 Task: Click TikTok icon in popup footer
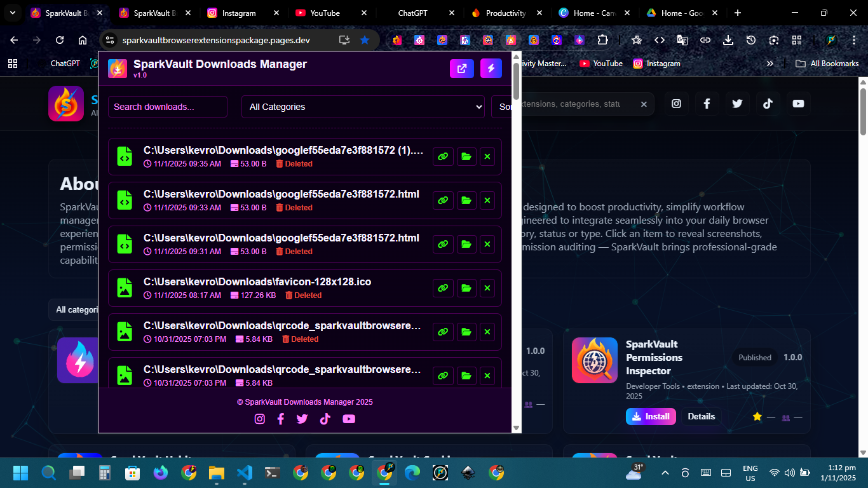coord(325,419)
